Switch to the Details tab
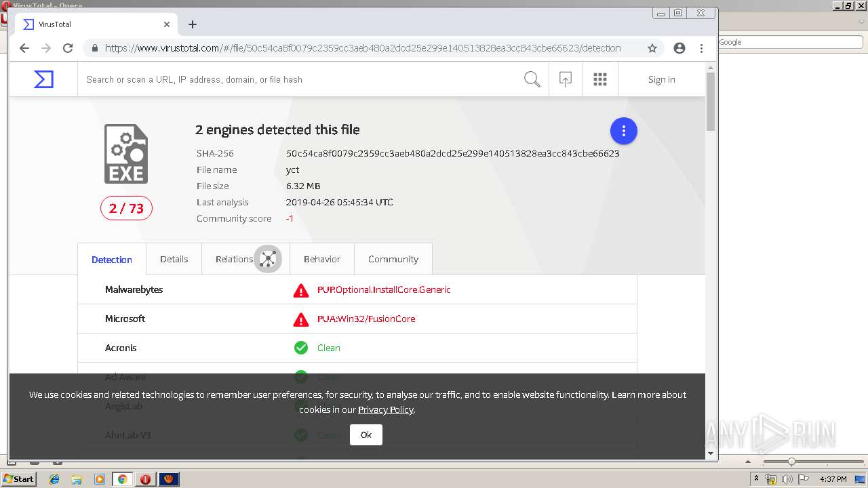 click(174, 259)
